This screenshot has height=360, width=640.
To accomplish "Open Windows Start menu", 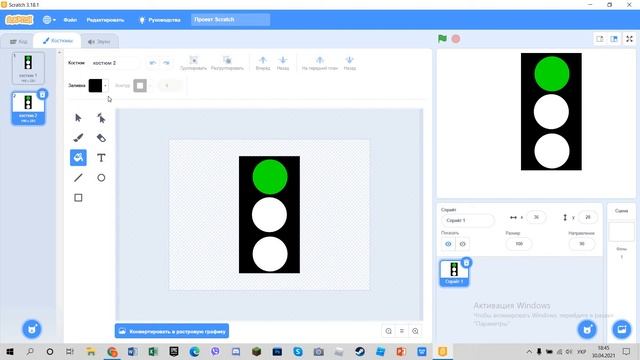I will [x=10, y=351].
